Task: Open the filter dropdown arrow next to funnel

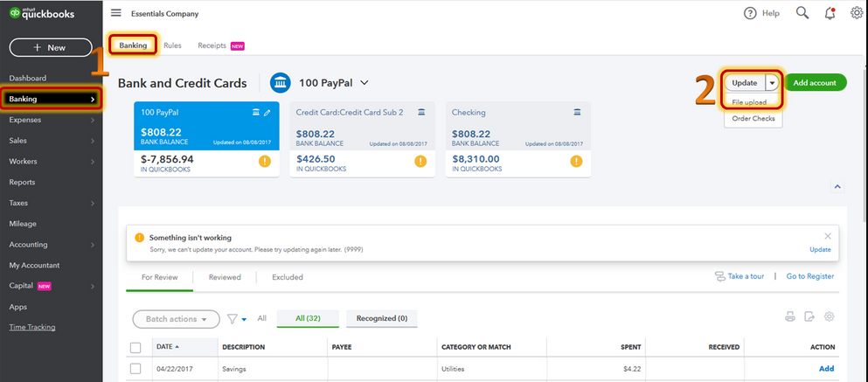Action: (x=244, y=320)
